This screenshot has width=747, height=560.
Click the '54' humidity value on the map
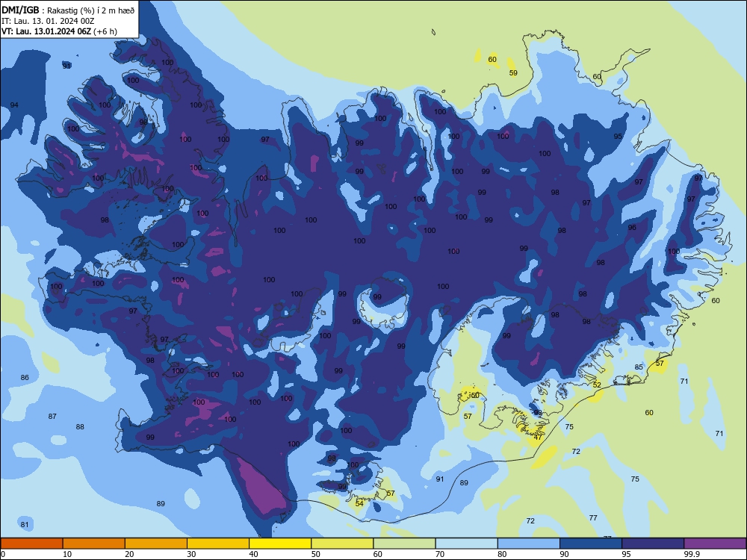359,503
